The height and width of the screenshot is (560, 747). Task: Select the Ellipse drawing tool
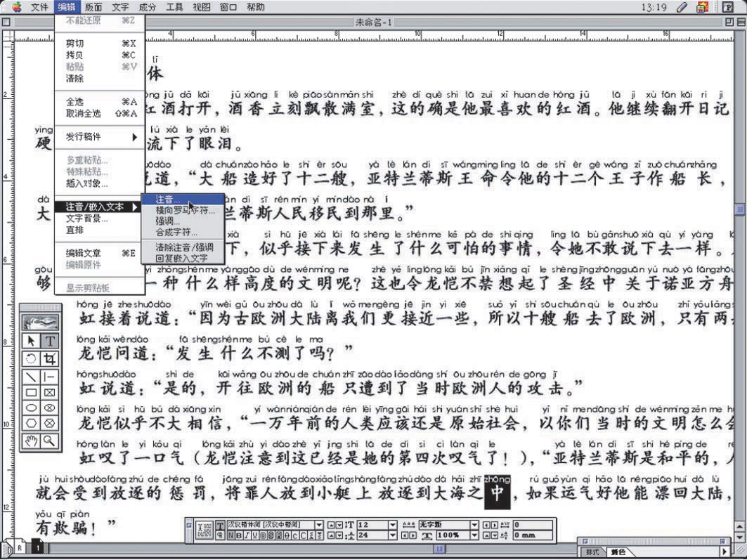tap(31, 408)
